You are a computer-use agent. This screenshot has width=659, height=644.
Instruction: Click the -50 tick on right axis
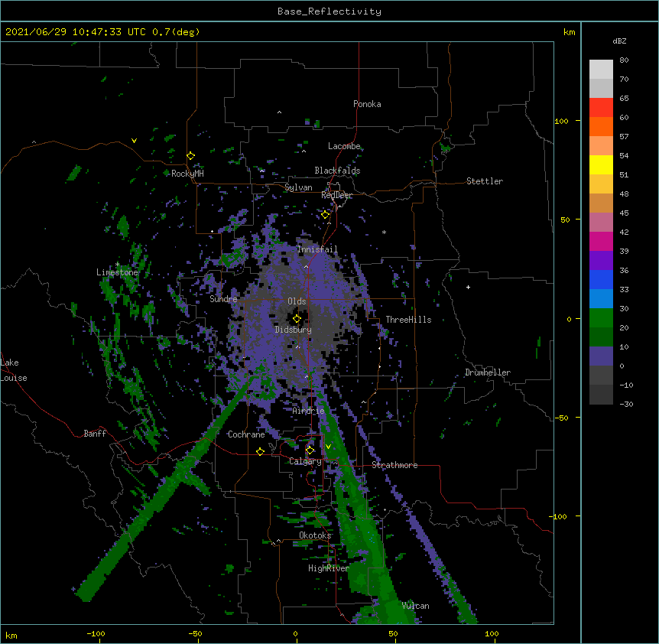tap(561, 418)
